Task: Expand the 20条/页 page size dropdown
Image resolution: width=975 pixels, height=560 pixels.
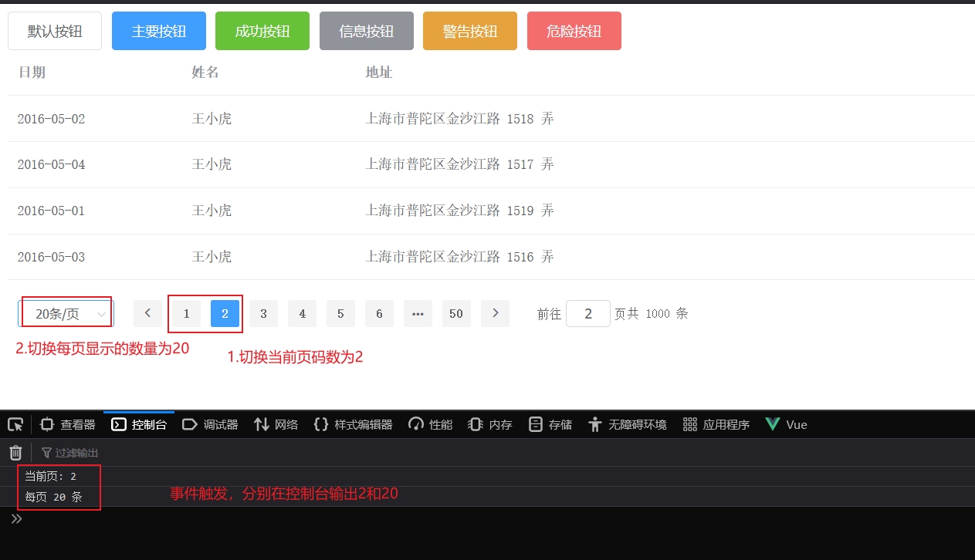Action: [x=66, y=314]
